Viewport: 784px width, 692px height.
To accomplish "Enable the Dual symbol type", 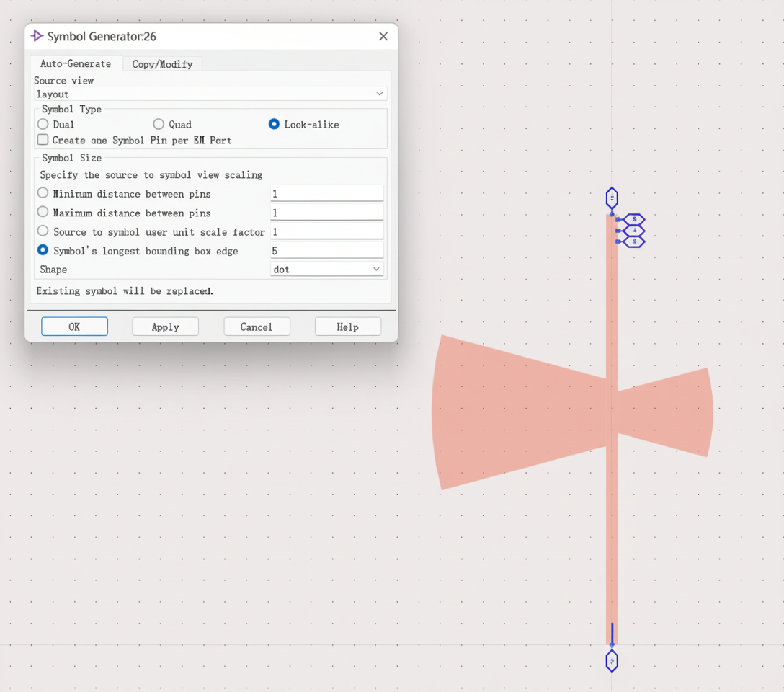I will pos(42,124).
